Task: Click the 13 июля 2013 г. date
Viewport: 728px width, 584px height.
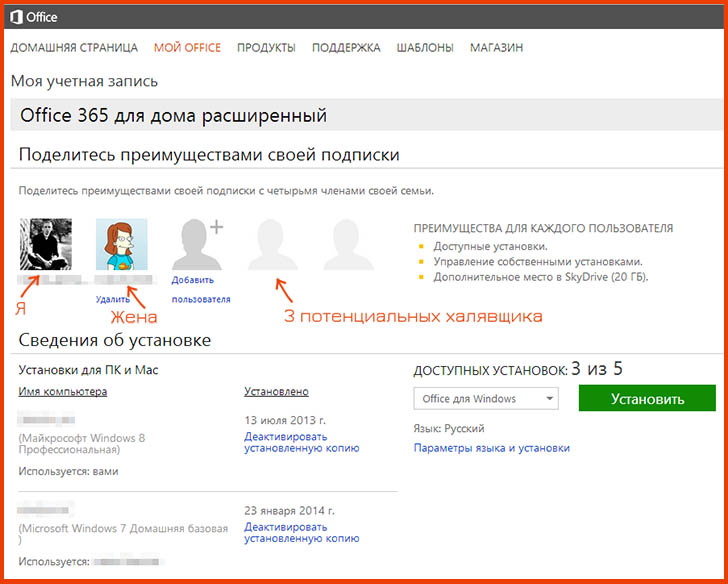Action: coord(285,421)
